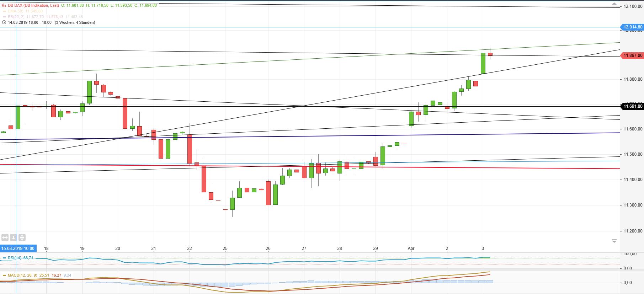The image size is (644, 294).
Task: Select the DB DAX (DB Indikation, Last) title
Action: (33, 5)
